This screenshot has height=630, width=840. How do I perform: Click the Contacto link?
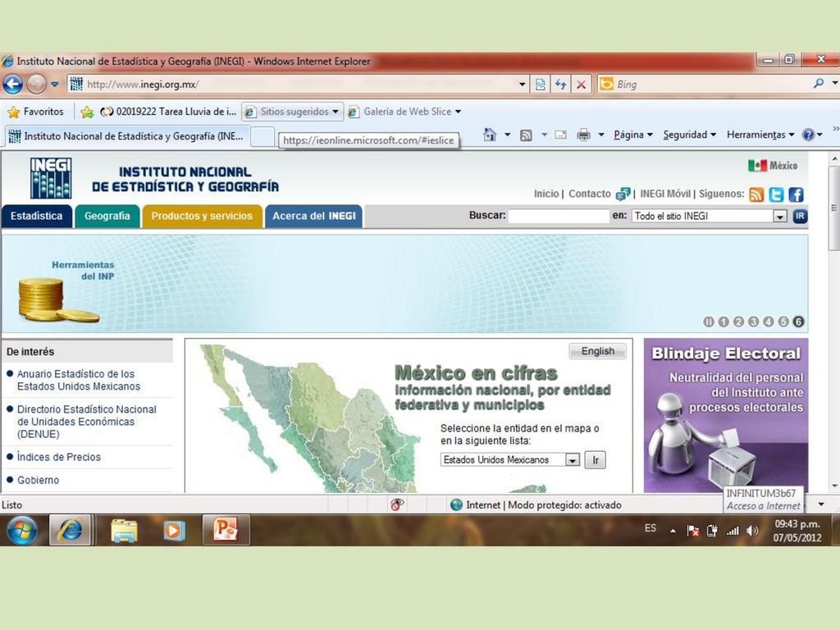(x=589, y=194)
